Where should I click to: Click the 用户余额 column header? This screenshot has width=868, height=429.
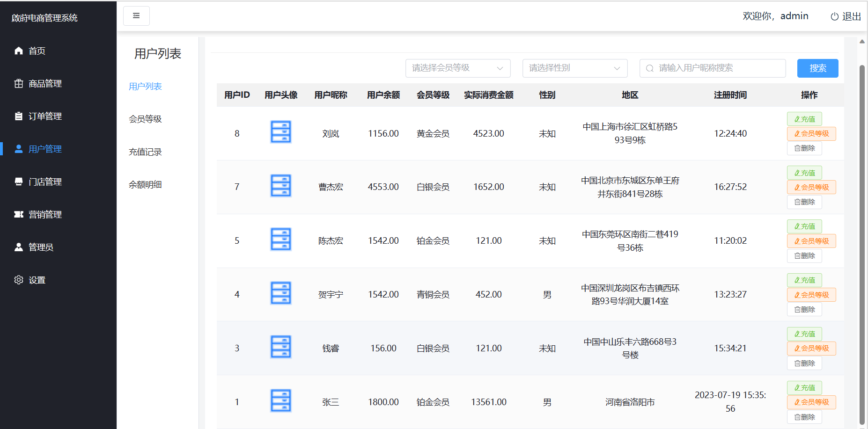coord(383,95)
